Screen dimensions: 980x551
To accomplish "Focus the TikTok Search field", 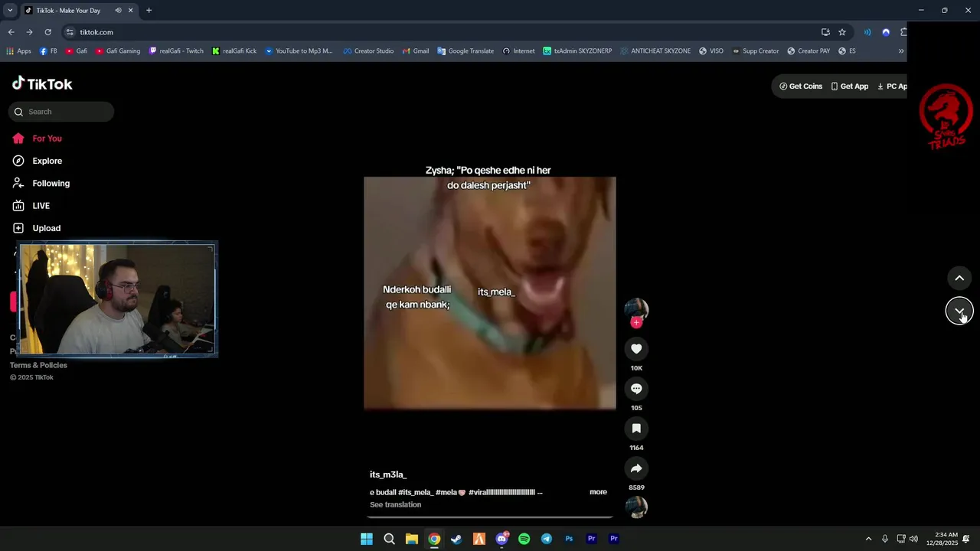I will (61, 112).
